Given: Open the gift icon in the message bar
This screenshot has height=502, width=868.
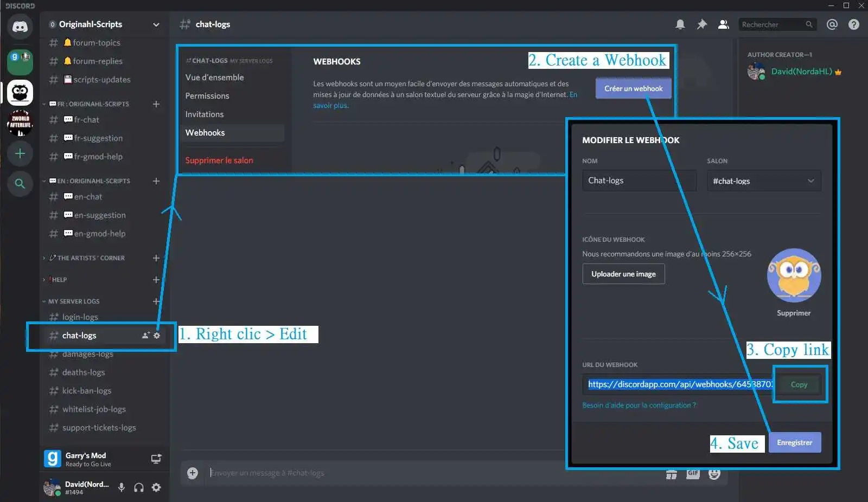Looking at the screenshot, I should coord(672,473).
